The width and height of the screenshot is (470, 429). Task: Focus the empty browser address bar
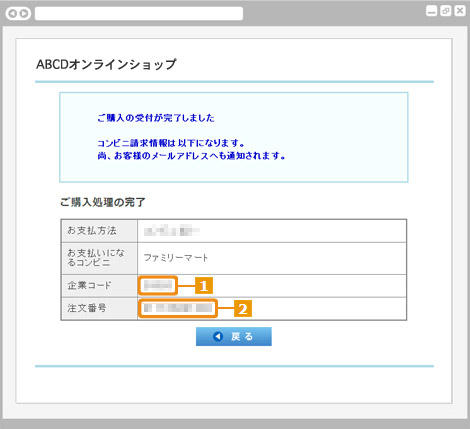139,13
